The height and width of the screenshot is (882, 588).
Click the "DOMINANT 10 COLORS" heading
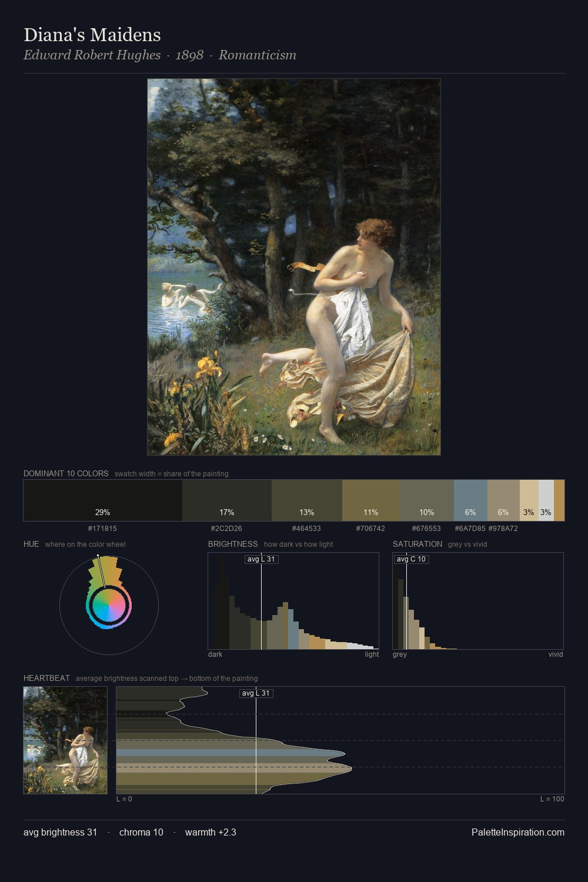pos(66,473)
